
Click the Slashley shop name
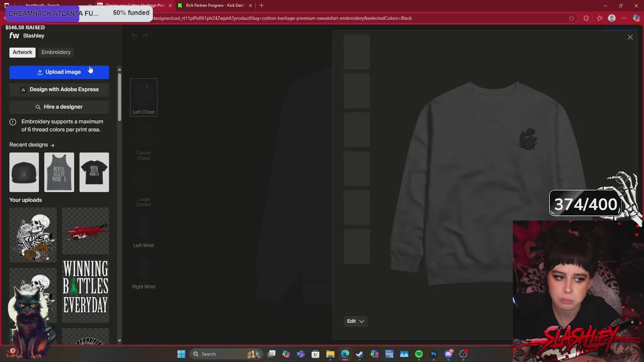point(34,36)
